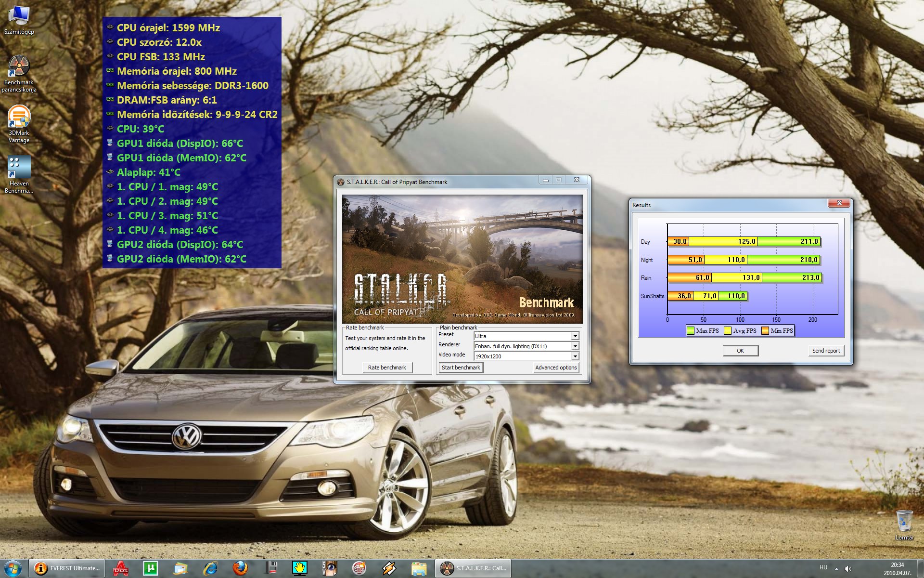Open the 3DMark Vantage desktop shortcut

pos(19,124)
